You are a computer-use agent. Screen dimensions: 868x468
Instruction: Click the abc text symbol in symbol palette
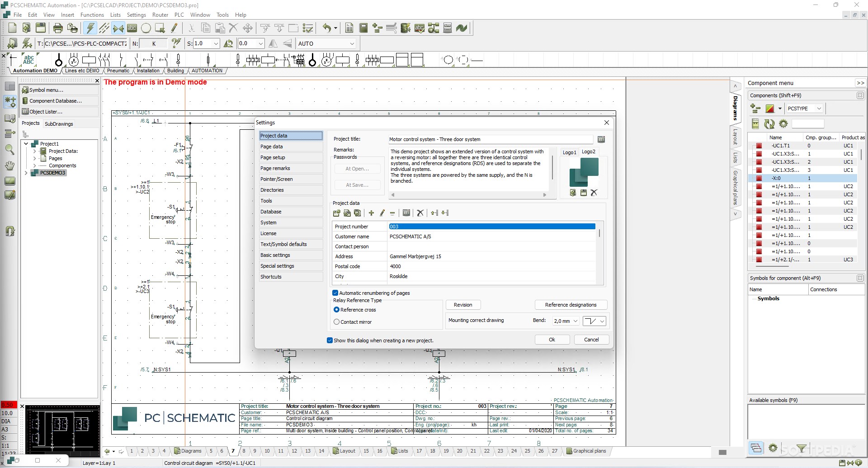pyautogui.click(x=28, y=60)
